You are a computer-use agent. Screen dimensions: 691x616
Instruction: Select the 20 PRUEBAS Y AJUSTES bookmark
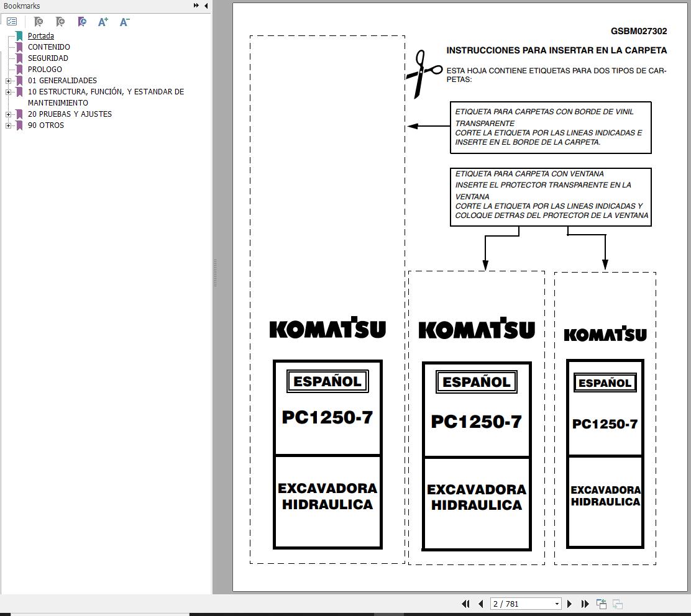click(70, 114)
